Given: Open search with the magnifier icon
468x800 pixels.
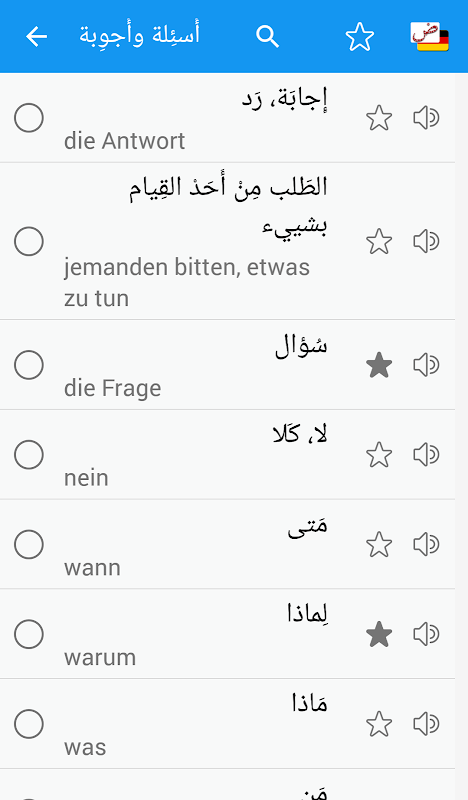Looking at the screenshot, I should tap(267, 37).
